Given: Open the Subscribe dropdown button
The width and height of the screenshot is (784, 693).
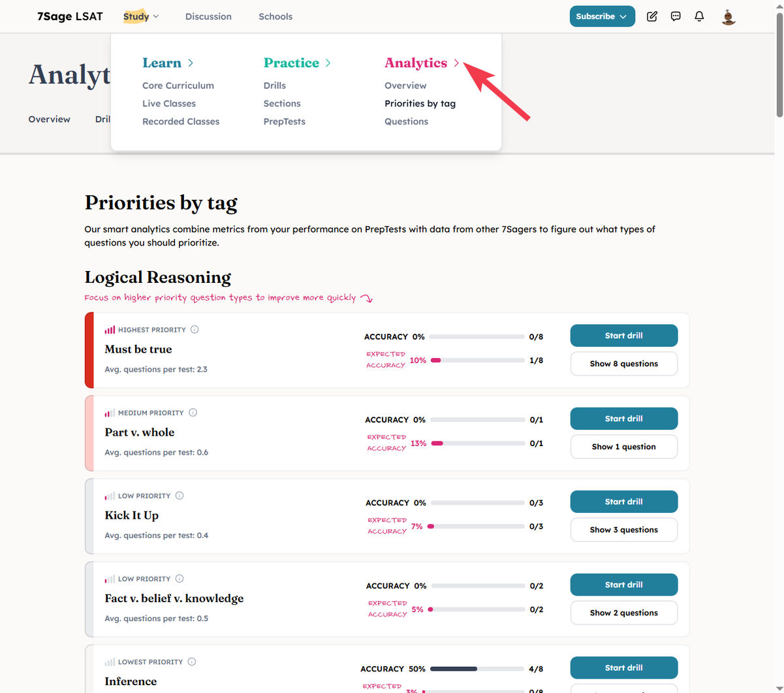Looking at the screenshot, I should [x=602, y=16].
